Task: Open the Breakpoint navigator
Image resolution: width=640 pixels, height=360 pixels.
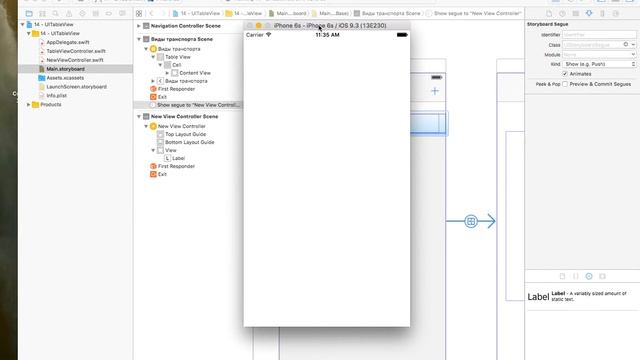Action: (x=109, y=13)
